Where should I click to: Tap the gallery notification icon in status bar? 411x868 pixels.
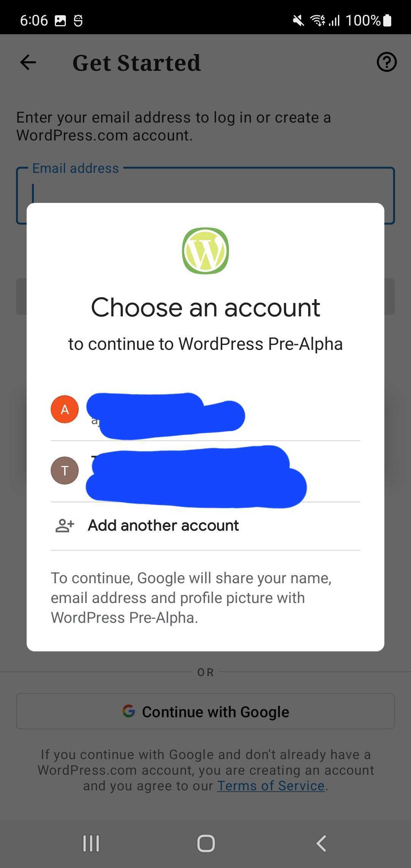[x=60, y=21]
